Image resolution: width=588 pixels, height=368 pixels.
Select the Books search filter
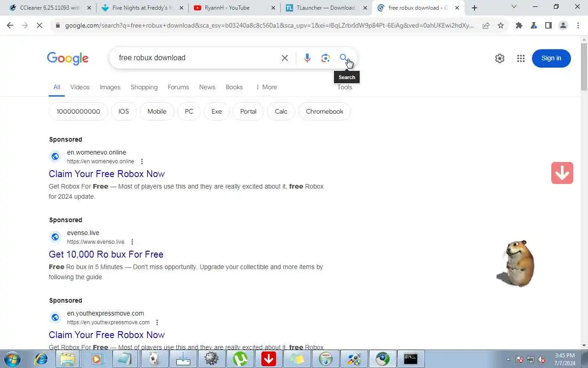click(x=234, y=87)
